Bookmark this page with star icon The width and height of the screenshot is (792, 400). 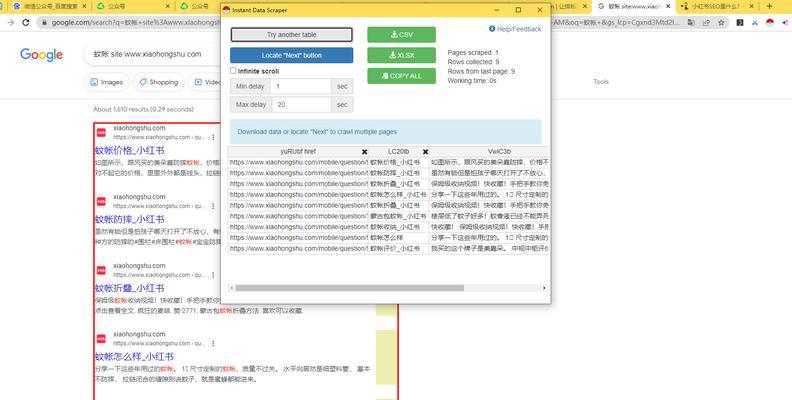[x=721, y=22]
